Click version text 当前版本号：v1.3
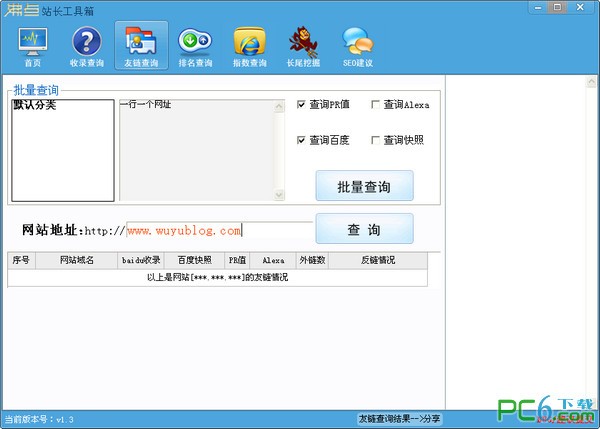The width and height of the screenshot is (600, 429). [39, 419]
